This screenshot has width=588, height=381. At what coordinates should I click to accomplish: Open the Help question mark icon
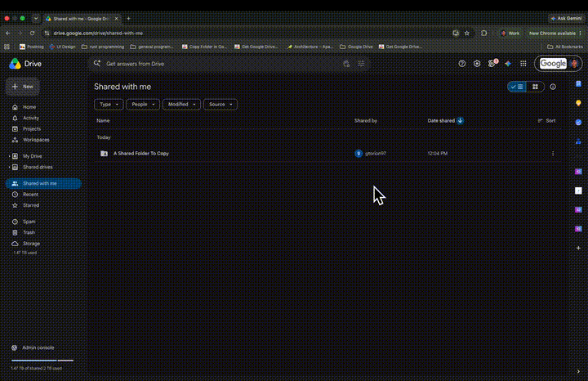[462, 64]
